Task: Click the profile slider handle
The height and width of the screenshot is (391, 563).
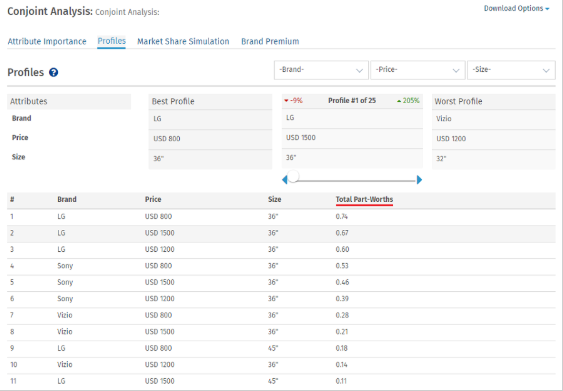Action: (293, 177)
